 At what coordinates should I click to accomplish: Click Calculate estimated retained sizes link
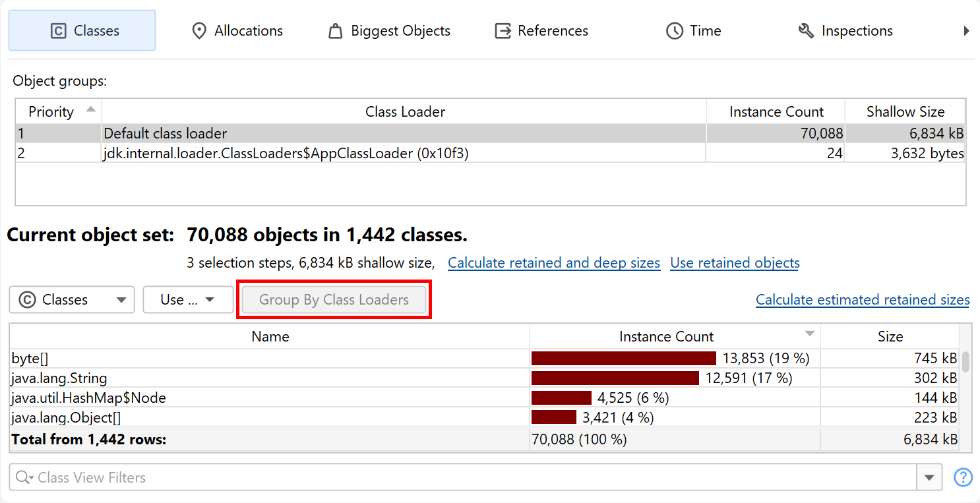(862, 300)
